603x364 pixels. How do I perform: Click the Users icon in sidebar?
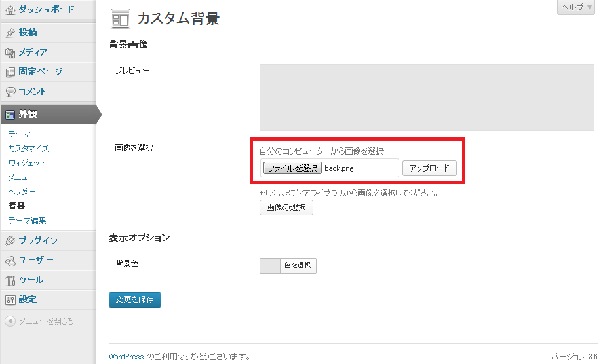coord(10,260)
